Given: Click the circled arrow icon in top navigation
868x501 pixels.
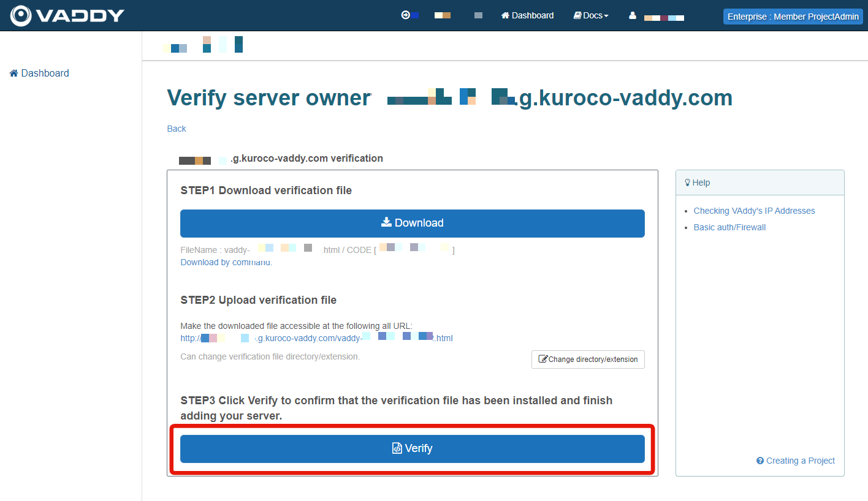Looking at the screenshot, I should click(x=405, y=15).
